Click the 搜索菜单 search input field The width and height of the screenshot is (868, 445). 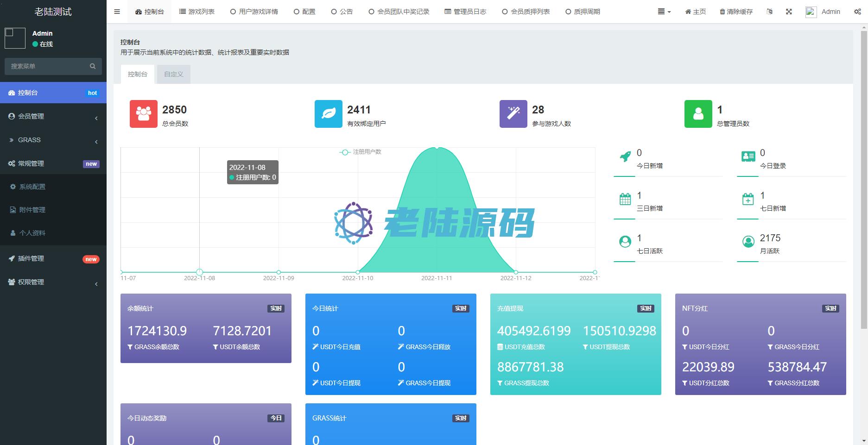pyautogui.click(x=46, y=66)
